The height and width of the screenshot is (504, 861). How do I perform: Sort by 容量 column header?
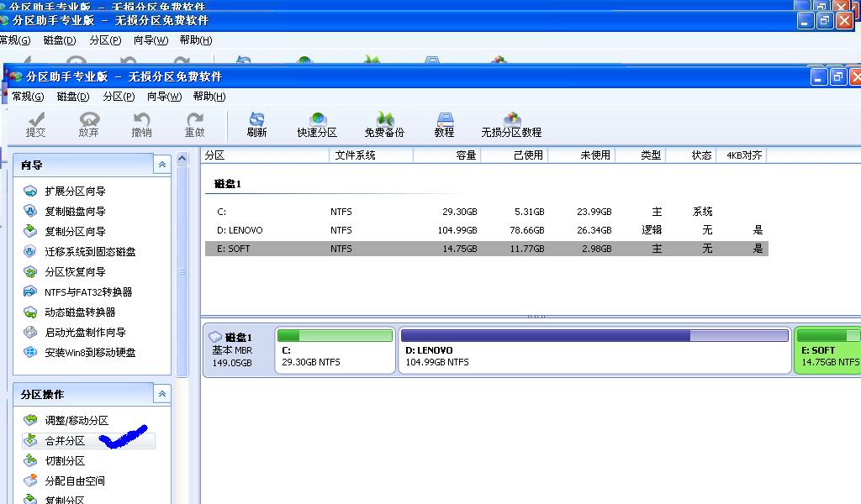pos(447,155)
